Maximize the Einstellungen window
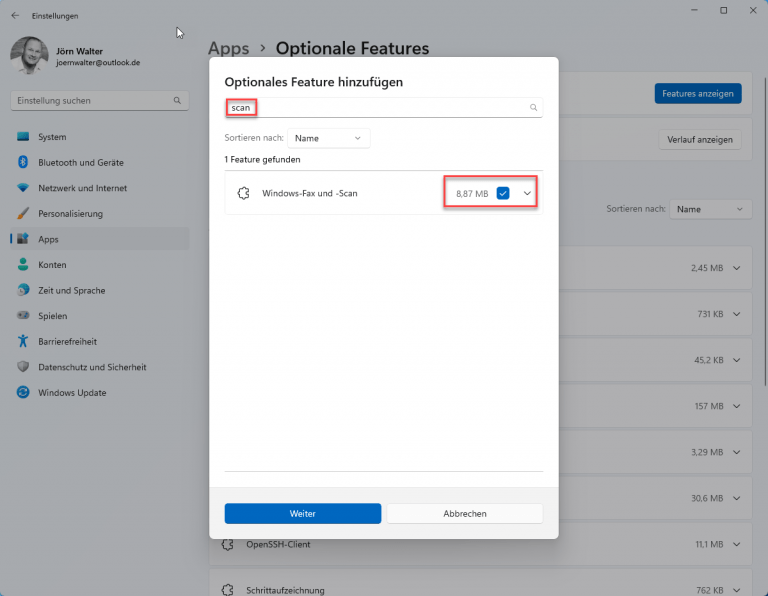The image size is (768, 596). click(x=723, y=10)
